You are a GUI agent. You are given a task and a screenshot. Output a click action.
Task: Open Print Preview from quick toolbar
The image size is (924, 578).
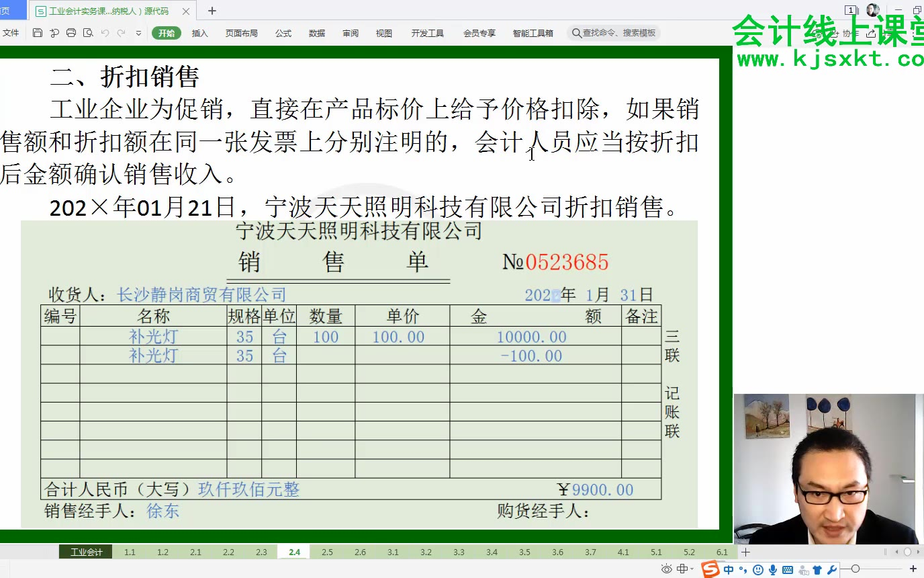click(87, 33)
